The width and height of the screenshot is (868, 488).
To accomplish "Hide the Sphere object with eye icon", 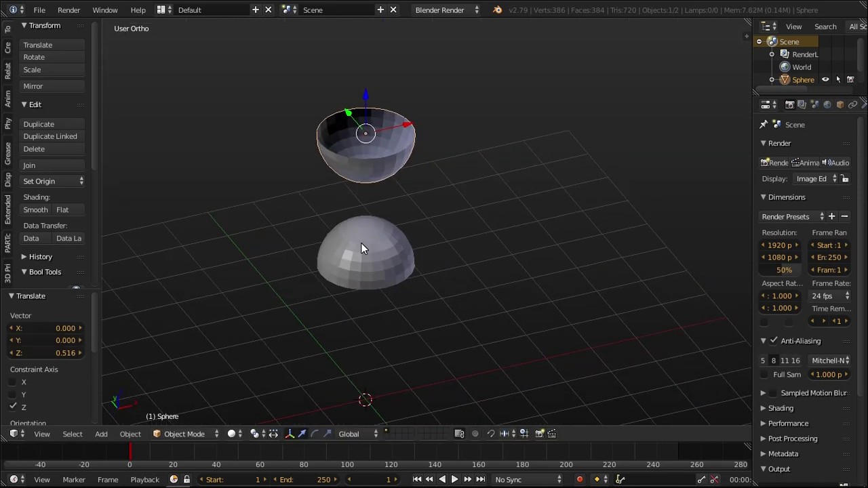I will click(x=825, y=80).
